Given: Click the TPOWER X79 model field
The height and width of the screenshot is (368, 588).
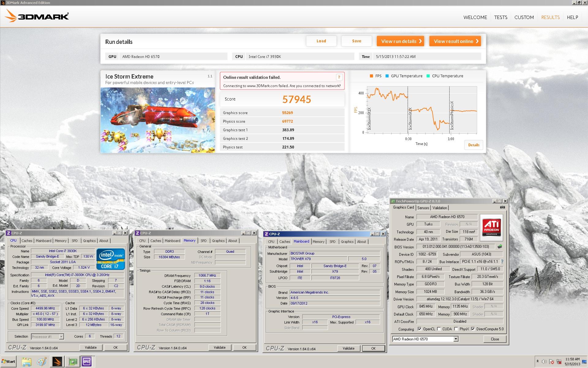Looking at the screenshot, I should click(318, 259).
